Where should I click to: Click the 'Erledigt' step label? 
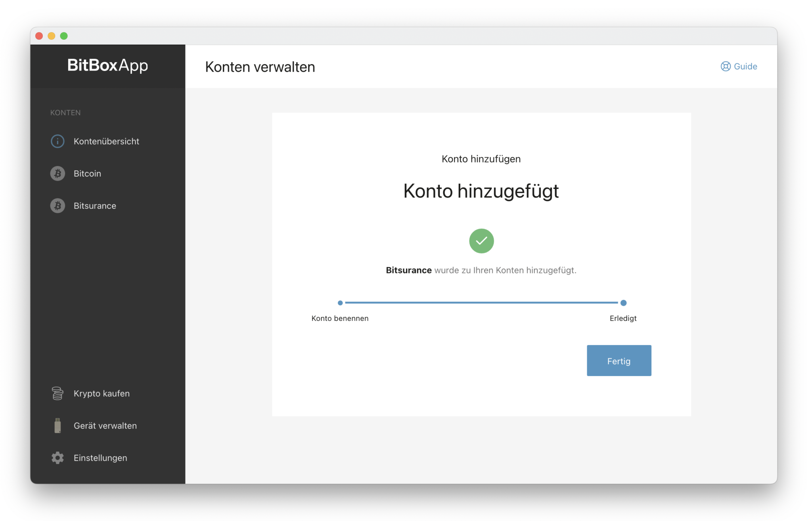pyautogui.click(x=623, y=318)
